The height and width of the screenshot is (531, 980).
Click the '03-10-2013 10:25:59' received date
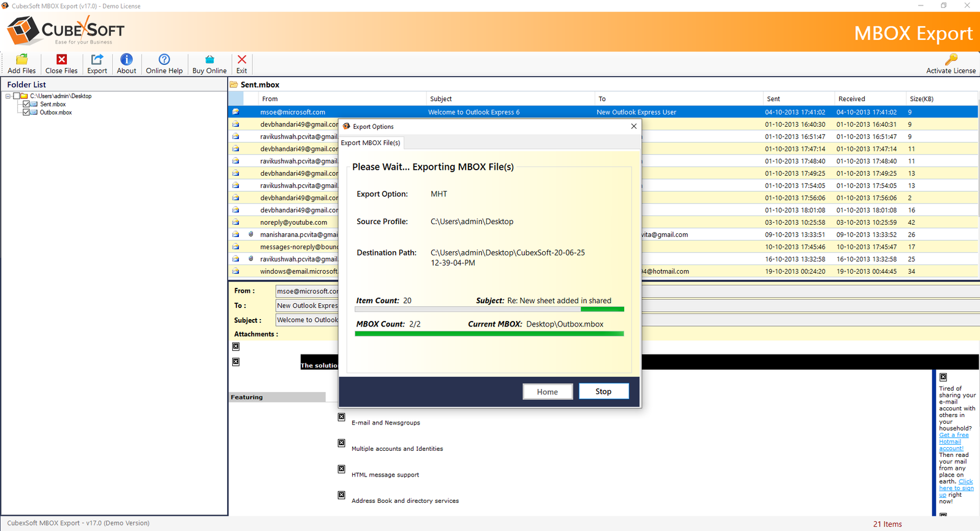point(867,222)
